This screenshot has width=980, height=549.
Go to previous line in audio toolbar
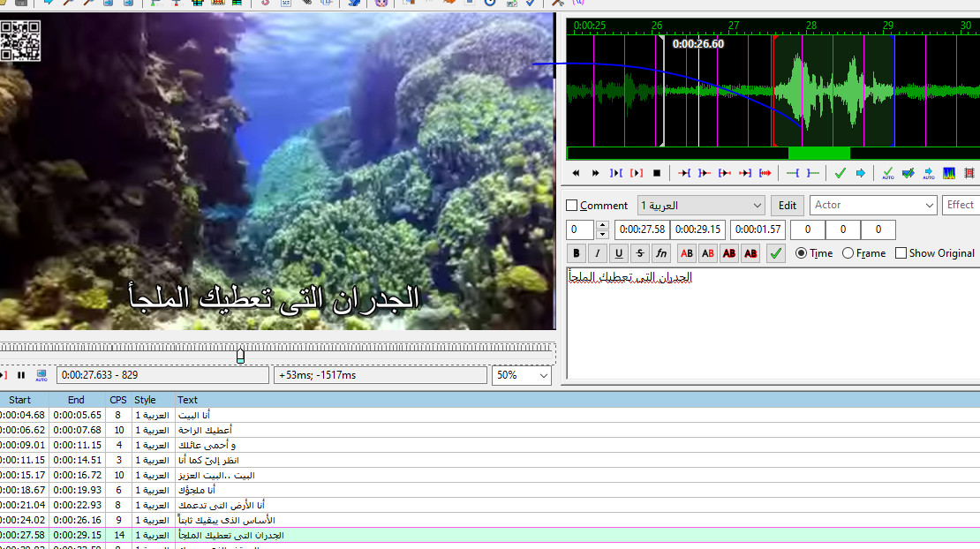coord(576,173)
